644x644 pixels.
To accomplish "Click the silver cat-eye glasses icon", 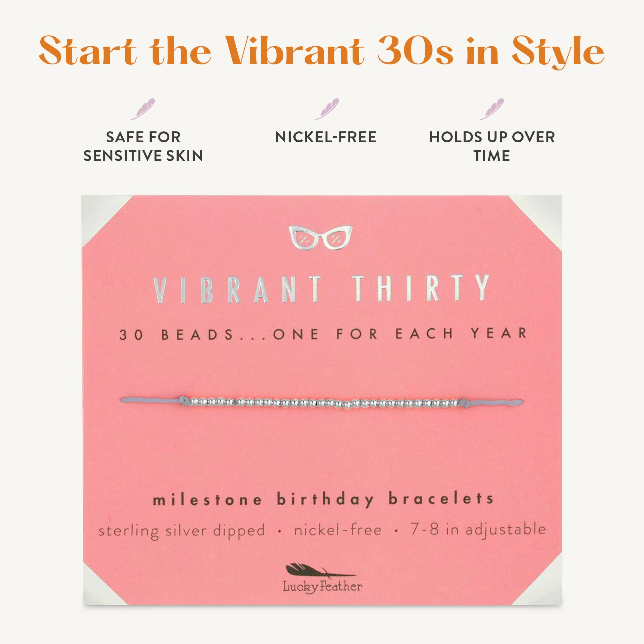I will click(x=321, y=237).
